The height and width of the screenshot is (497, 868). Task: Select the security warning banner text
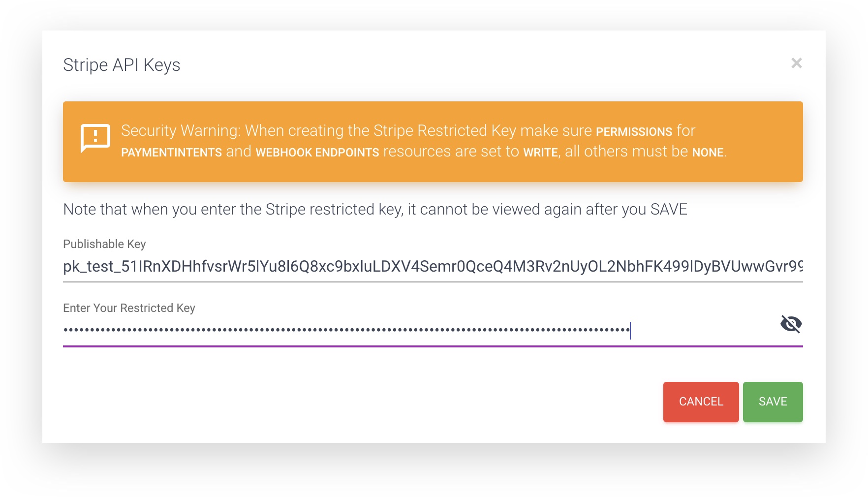tap(408, 141)
